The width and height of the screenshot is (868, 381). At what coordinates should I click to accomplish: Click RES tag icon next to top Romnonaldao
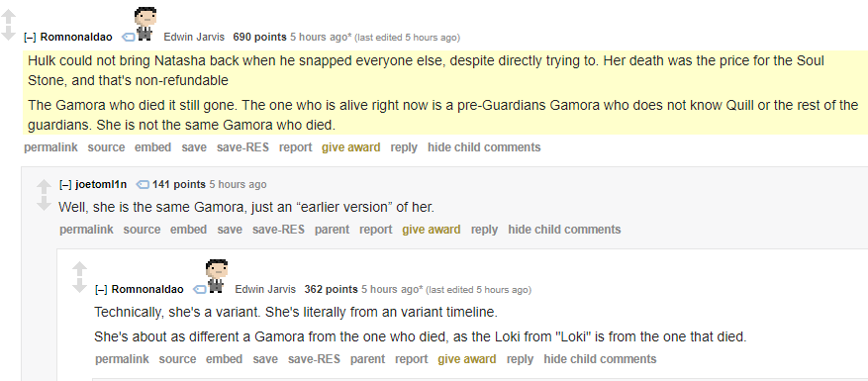tap(128, 37)
